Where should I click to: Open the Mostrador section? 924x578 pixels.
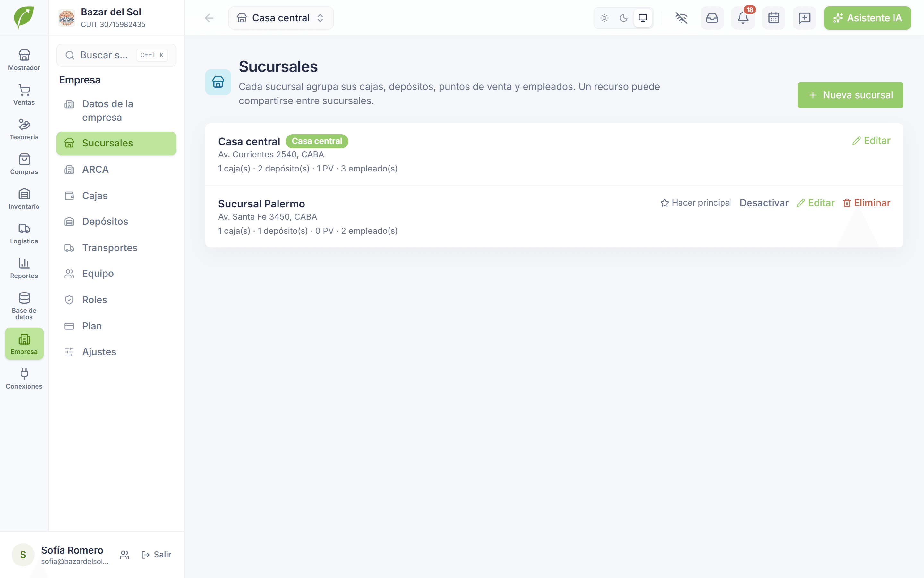click(x=24, y=60)
